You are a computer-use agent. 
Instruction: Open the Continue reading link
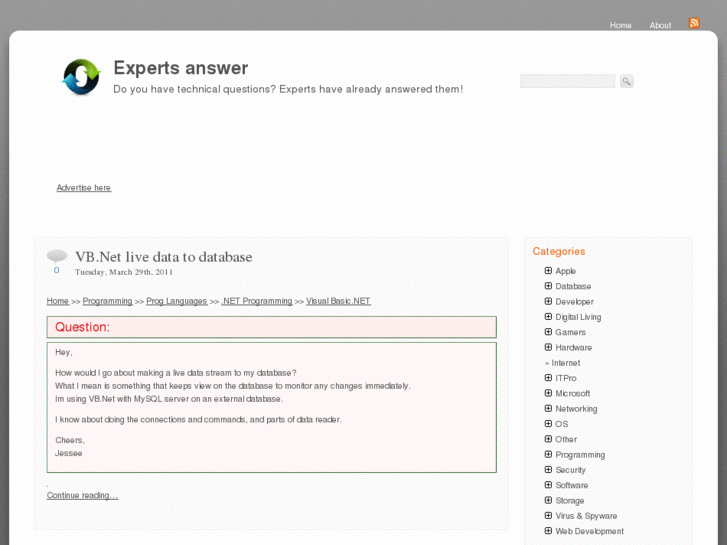click(x=82, y=496)
